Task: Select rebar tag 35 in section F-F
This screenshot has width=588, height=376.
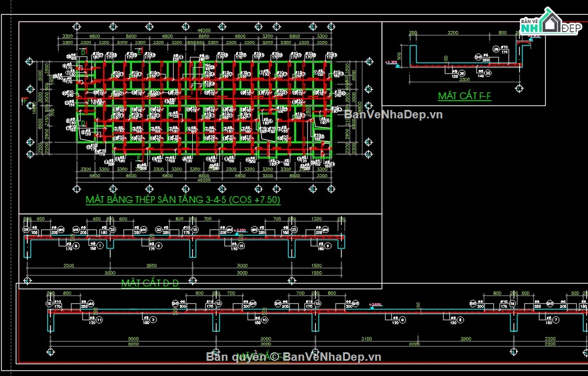Action: pos(488,73)
